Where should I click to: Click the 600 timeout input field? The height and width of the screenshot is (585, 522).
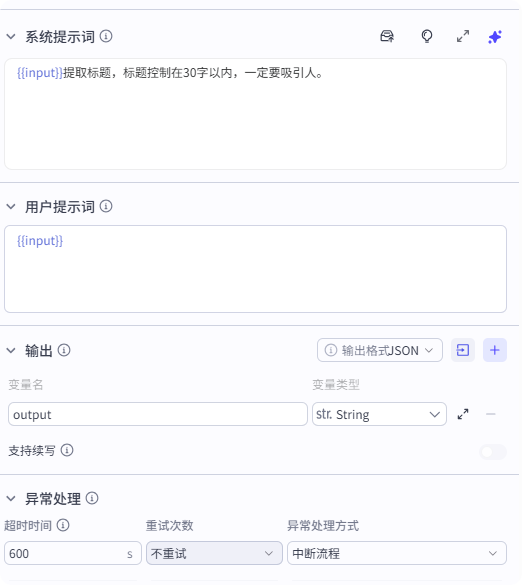tap(73, 553)
